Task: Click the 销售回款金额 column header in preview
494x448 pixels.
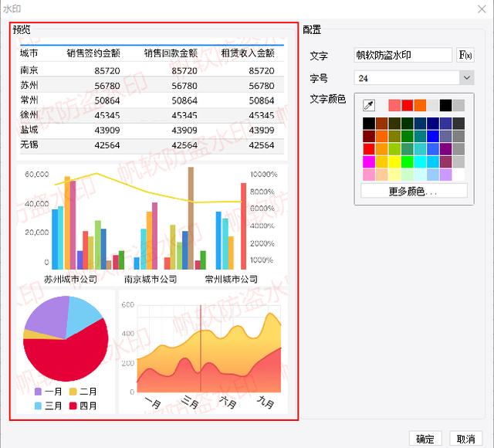Action: [171, 53]
